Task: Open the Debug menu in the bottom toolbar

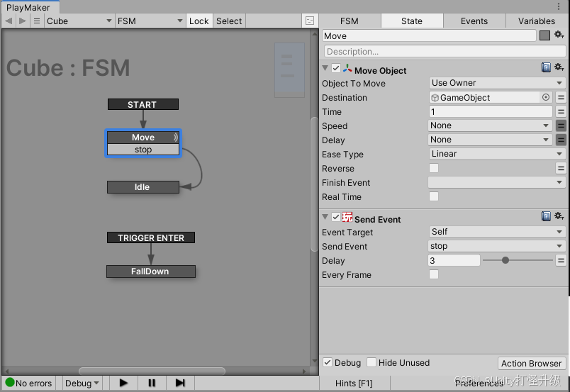Action: tap(82, 383)
